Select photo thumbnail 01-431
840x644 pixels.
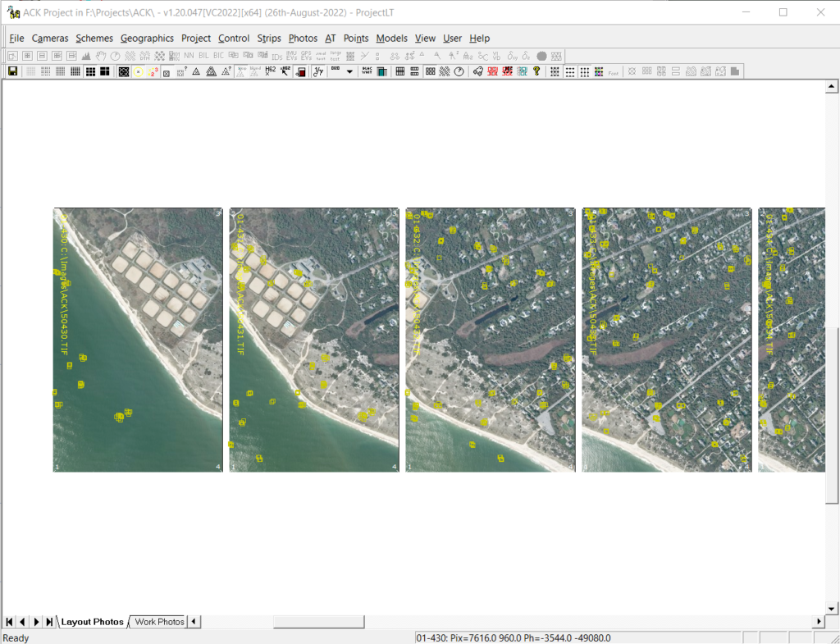(314, 340)
